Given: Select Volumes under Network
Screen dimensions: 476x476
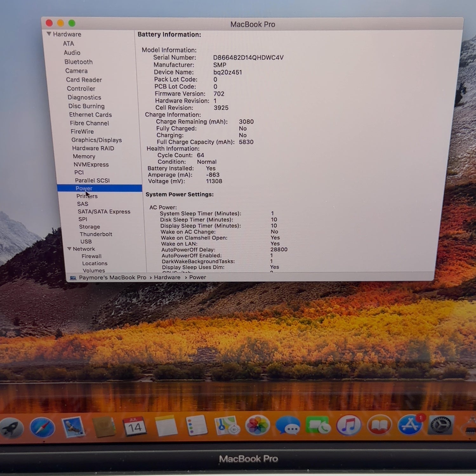Looking at the screenshot, I should [94, 270].
